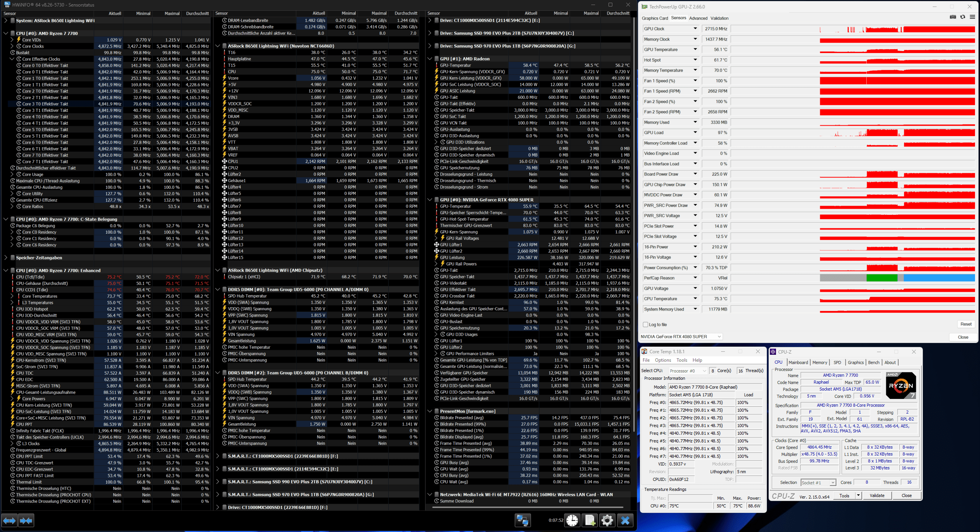Start logging with the sheet-plus icon
980x532 pixels.
point(590,520)
